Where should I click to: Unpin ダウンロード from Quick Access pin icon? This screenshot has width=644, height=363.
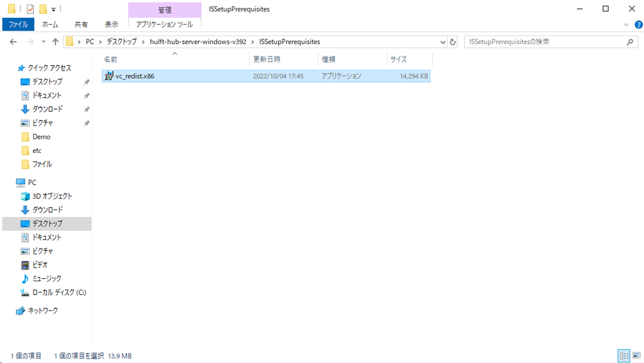[87, 109]
